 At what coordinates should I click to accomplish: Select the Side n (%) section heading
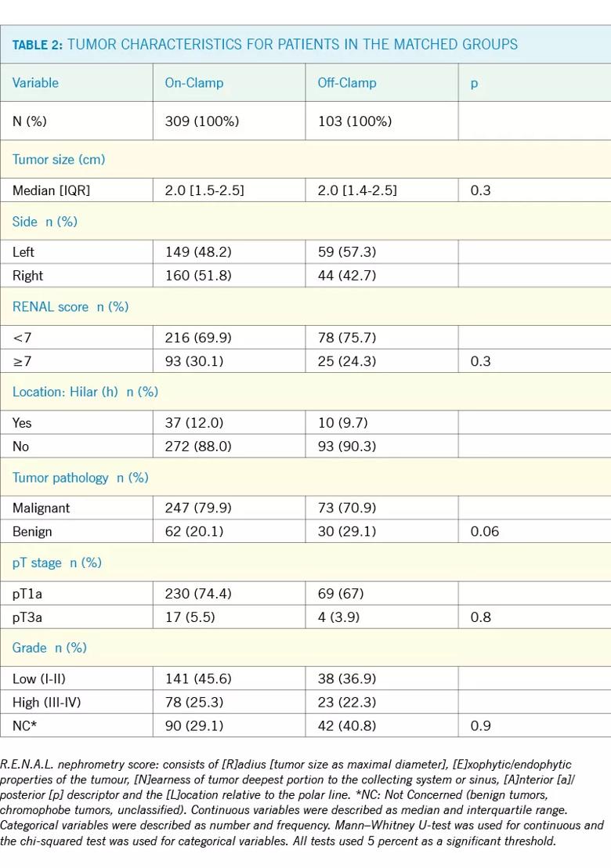point(45,222)
